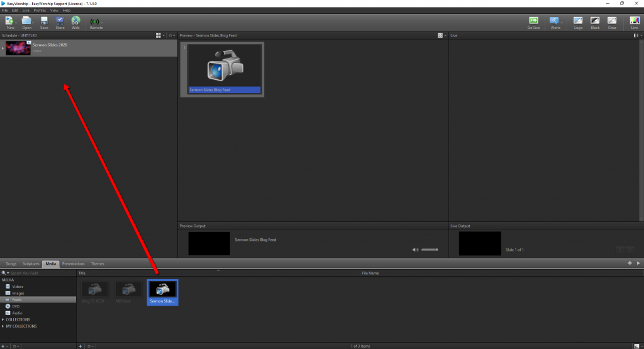The width and height of the screenshot is (644, 349).
Task: Change the Schedule panel view layout
Action: 158,36
